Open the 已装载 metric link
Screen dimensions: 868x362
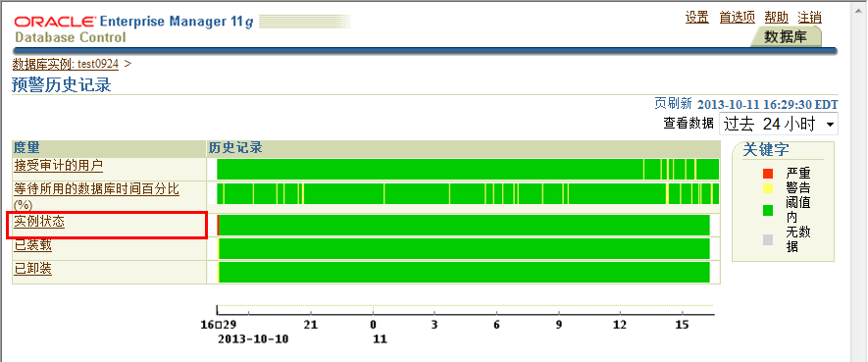(32, 246)
